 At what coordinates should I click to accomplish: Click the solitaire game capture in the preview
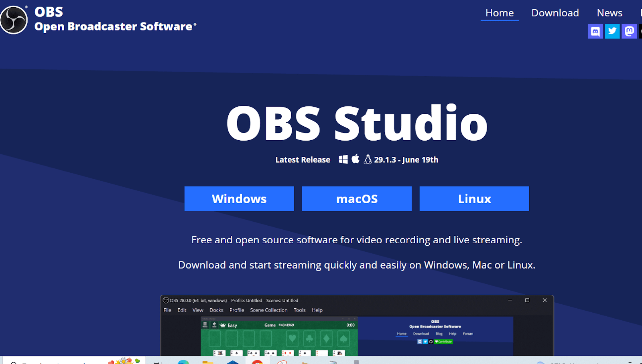tap(279, 337)
